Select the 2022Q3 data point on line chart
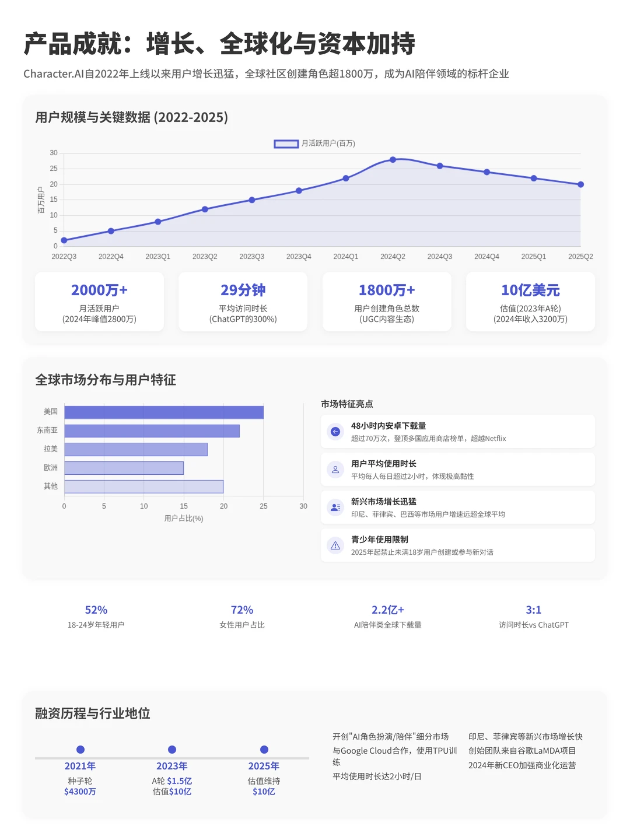 pos(64,240)
